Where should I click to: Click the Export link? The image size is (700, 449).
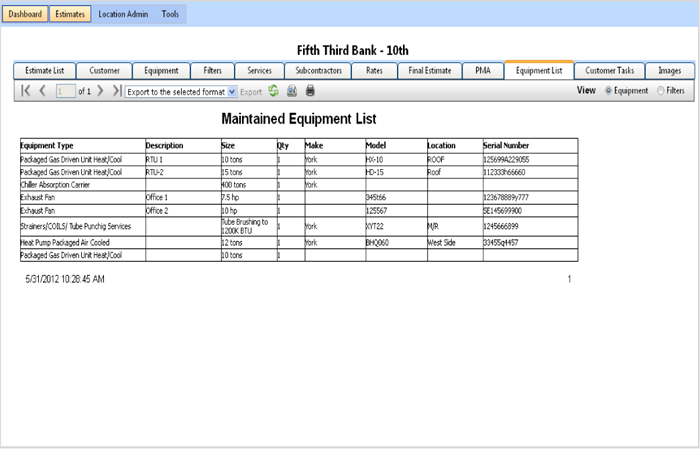tap(251, 92)
